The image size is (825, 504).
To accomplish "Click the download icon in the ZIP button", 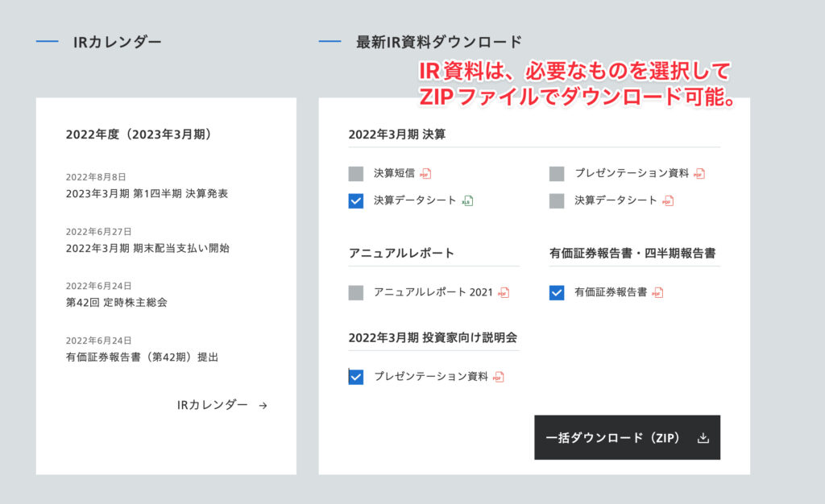I will point(703,438).
